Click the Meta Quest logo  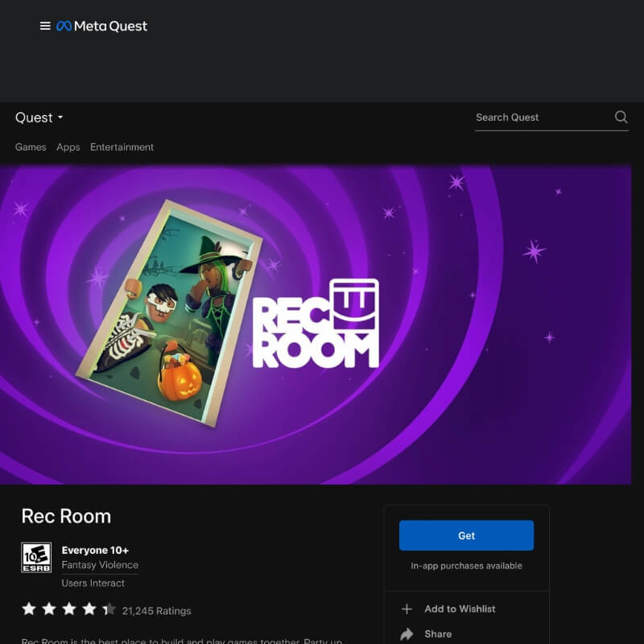[x=102, y=26]
